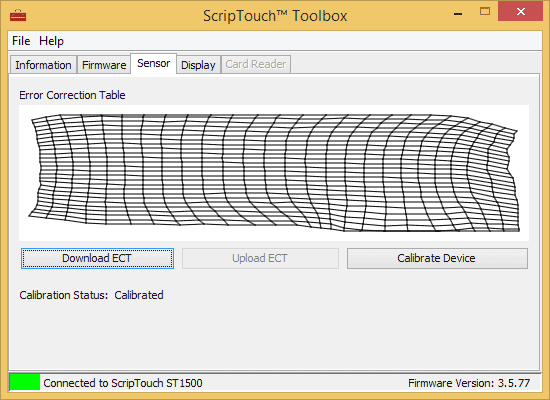This screenshot has height=400, width=550.
Task: Switch to the Information tab
Action: [43, 65]
